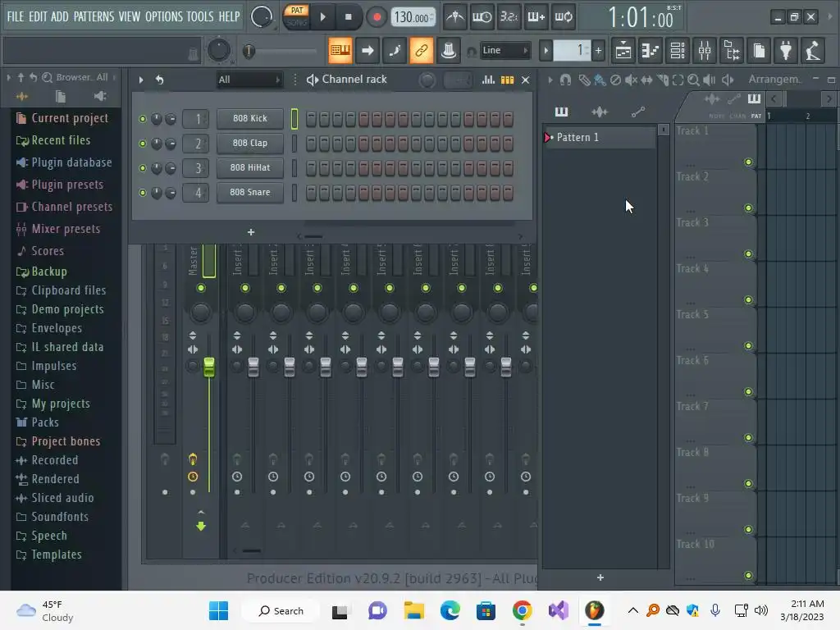Open the ADD menu
The height and width of the screenshot is (630, 840).
pos(59,16)
